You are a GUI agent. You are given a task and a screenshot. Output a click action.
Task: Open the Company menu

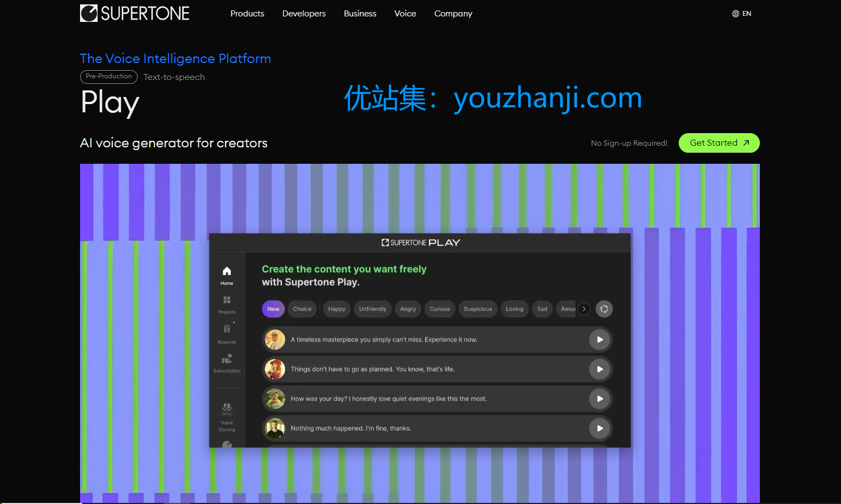pos(453,14)
